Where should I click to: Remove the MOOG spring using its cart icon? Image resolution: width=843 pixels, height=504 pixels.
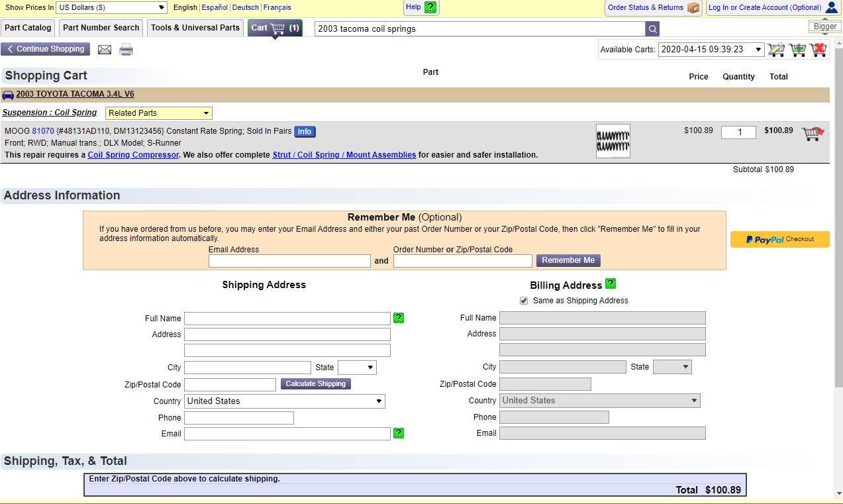click(813, 134)
